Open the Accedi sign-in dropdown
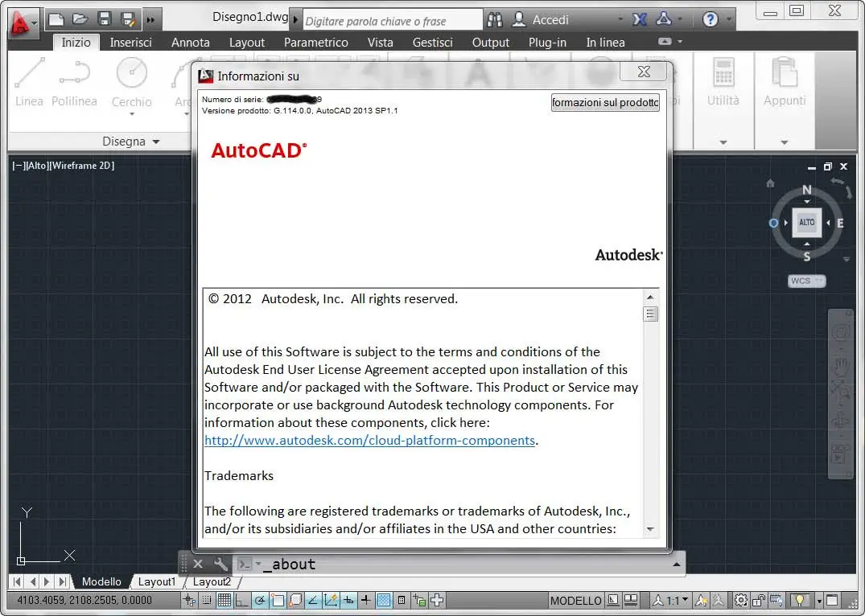Image resolution: width=865 pixels, height=616 pixels. (620, 20)
